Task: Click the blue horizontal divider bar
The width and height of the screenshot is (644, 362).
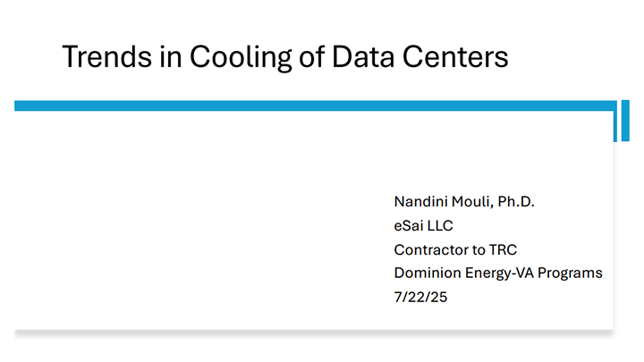Action: point(316,105)
